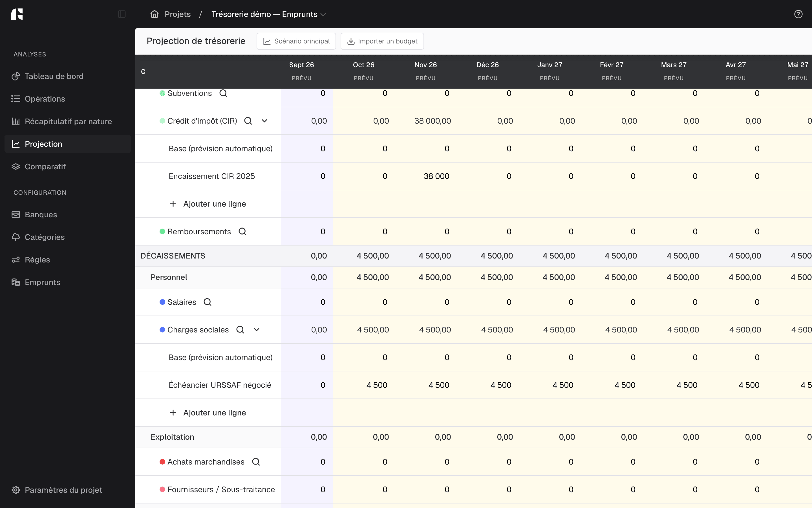812x508 pixels.
Task: Open the help icon at top right
Action: click(x=798, y=14)
